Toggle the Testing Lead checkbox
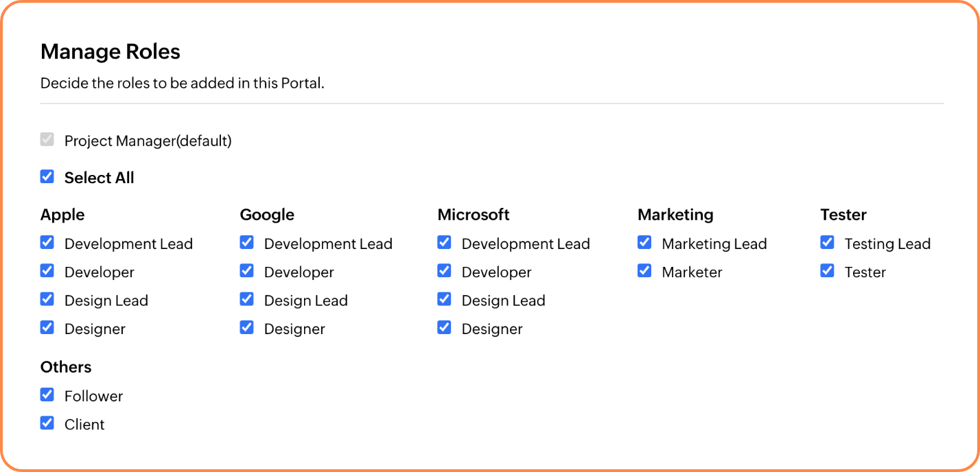 pyautogui.click(x=828, y=243)
